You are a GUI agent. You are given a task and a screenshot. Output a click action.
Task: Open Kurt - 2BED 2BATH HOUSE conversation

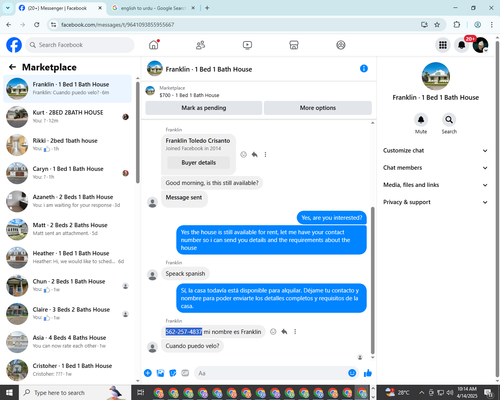68,117
